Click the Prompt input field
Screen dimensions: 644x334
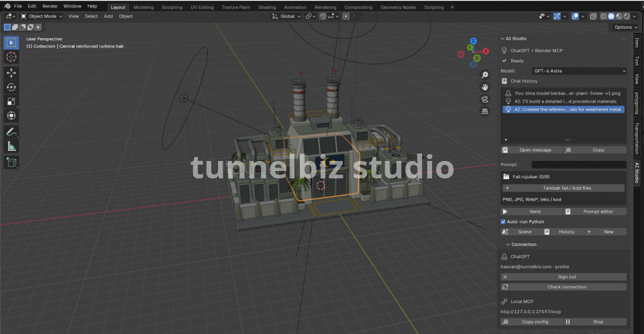click(579, 165)
